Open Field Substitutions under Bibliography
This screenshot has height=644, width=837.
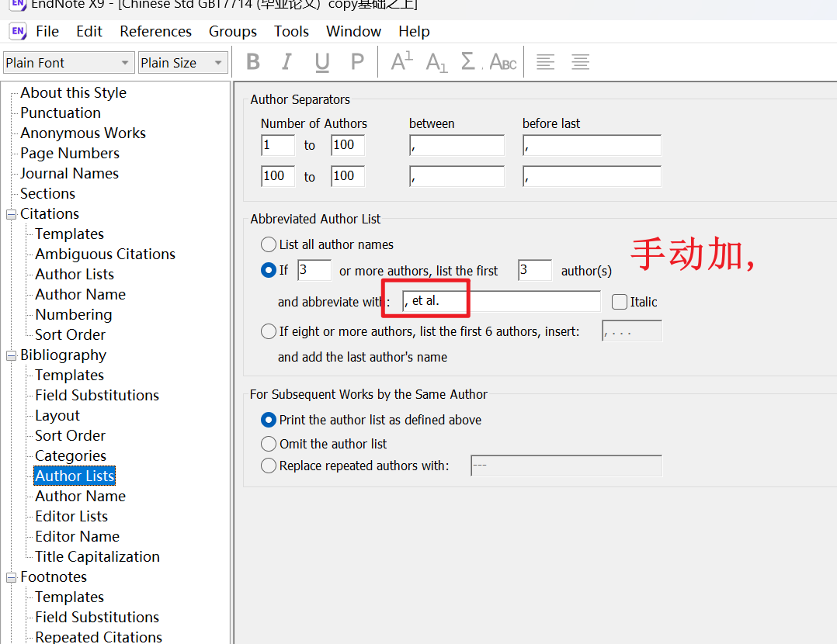(97, 396)
